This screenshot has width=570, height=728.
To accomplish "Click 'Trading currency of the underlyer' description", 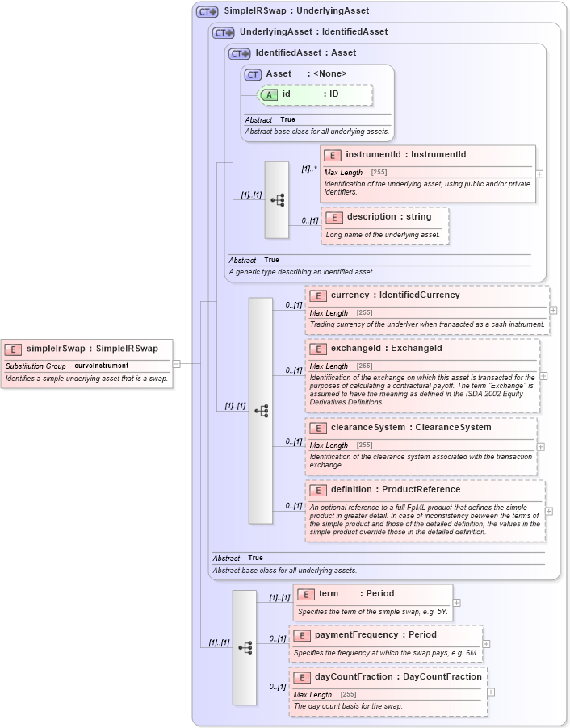I will coord(427,324).
